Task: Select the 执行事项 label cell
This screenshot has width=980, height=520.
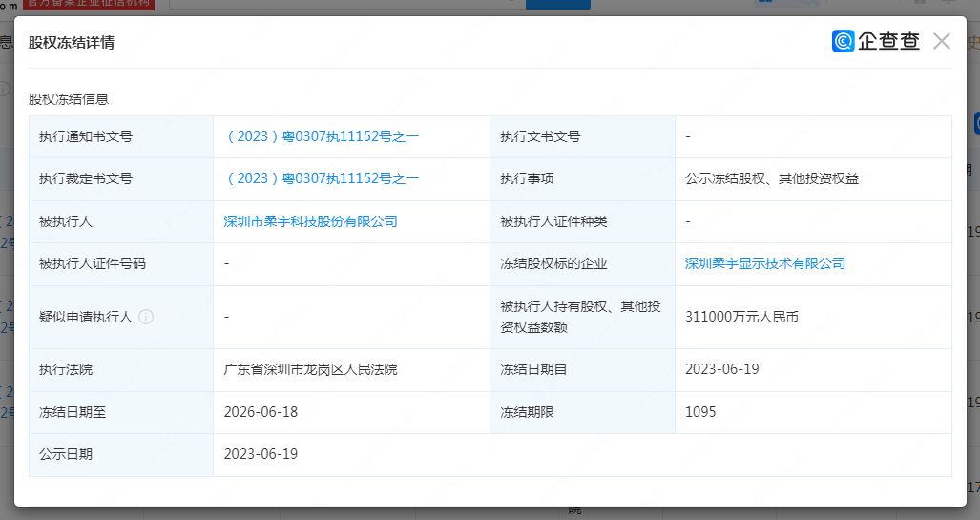Action: coord(582,178)
